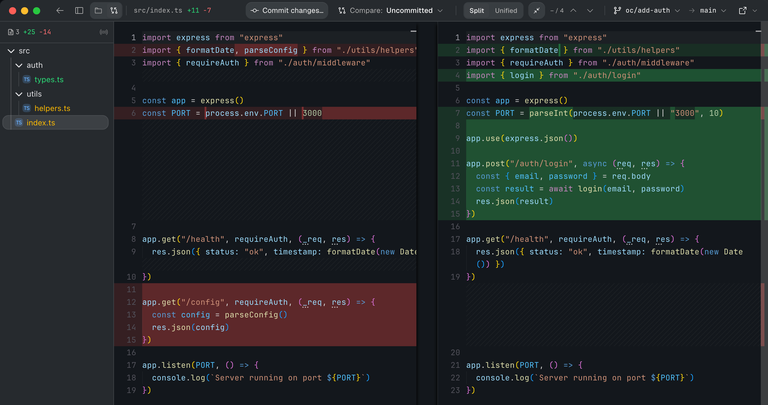Click the +25 -14 total stats in sidebar

click(37, 32)
